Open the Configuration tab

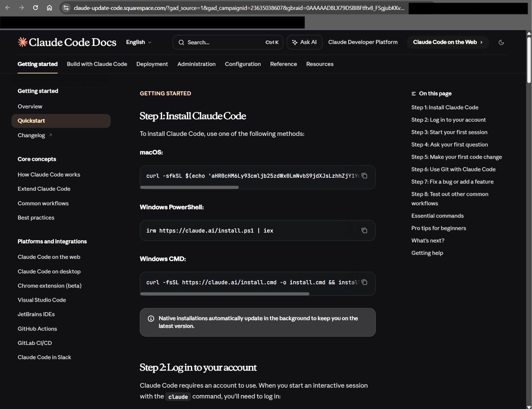click(243, 64)
